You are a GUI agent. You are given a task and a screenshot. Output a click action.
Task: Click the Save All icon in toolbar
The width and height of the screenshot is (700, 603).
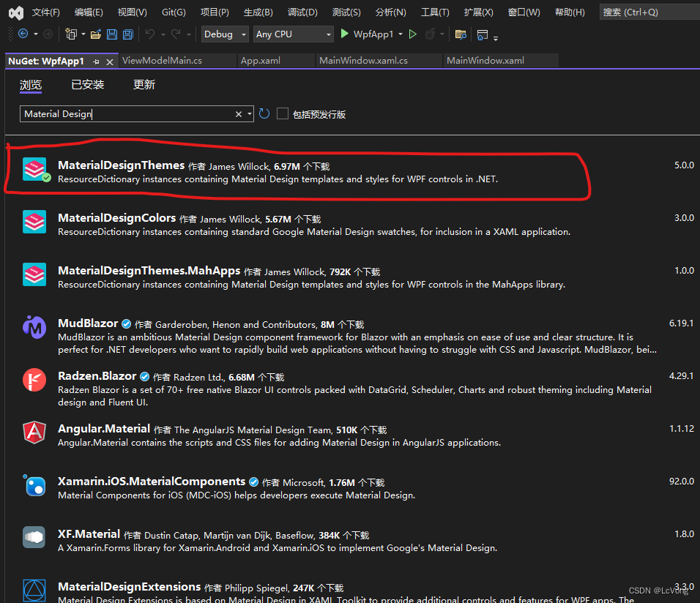pos(127,34)
